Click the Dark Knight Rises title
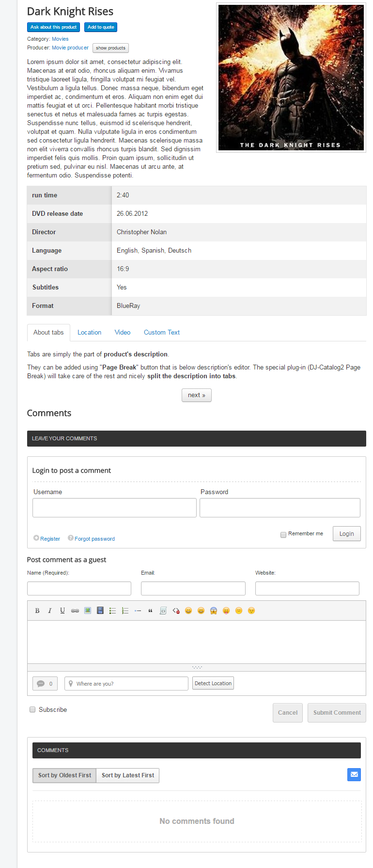 pyautogui.click(x=70, y=12)
